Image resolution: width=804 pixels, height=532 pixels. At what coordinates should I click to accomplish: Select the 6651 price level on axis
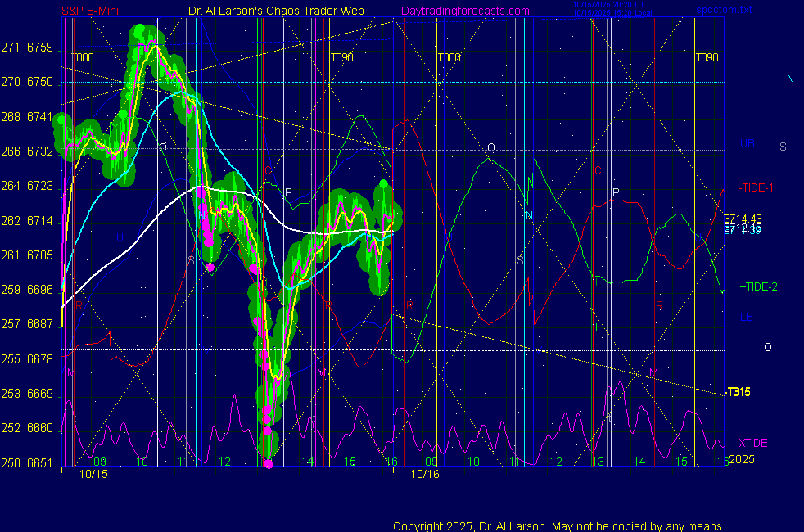click(x=40, y=463)
